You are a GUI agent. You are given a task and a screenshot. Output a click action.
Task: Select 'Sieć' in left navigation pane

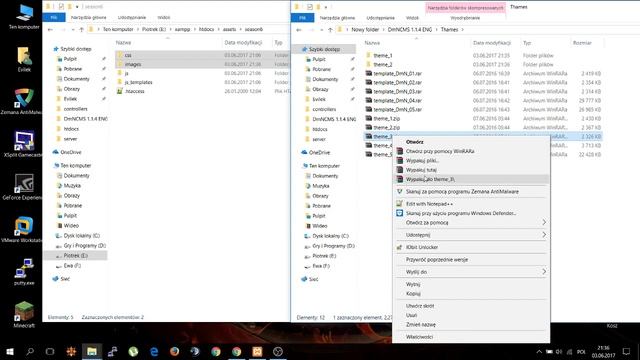click(x=65, y=279)
